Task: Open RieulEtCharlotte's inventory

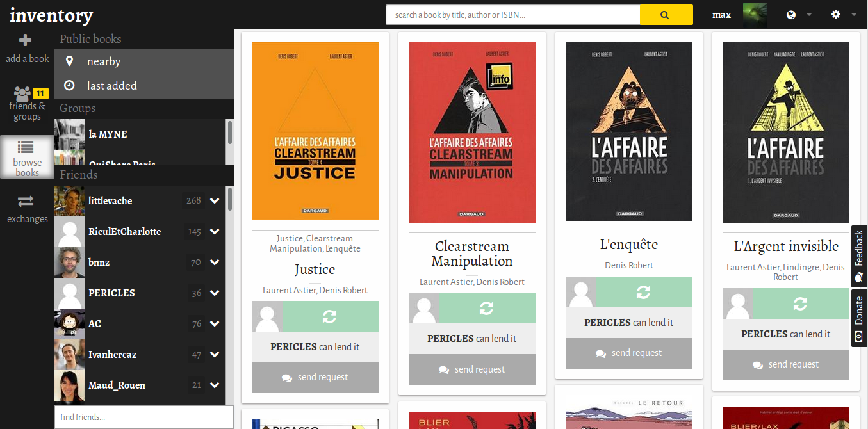Action: point(124,231)
